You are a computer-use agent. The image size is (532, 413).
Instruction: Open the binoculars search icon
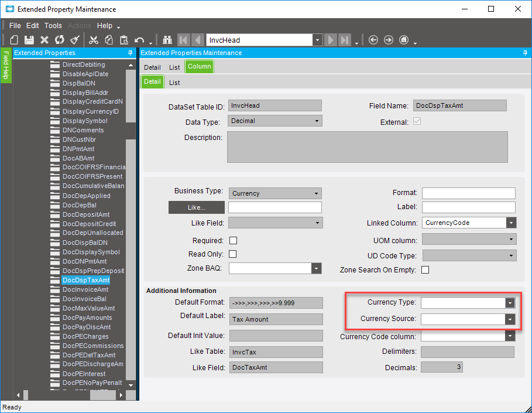167,40
